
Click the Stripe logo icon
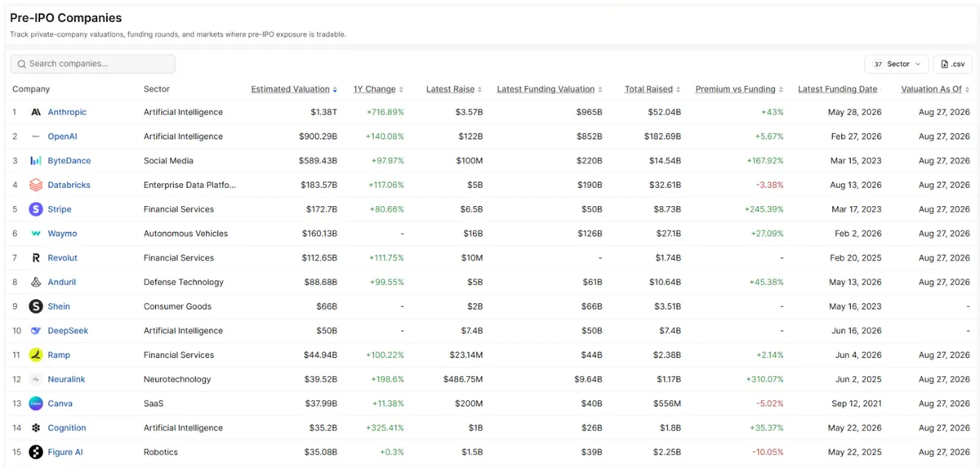pos(36,209)
